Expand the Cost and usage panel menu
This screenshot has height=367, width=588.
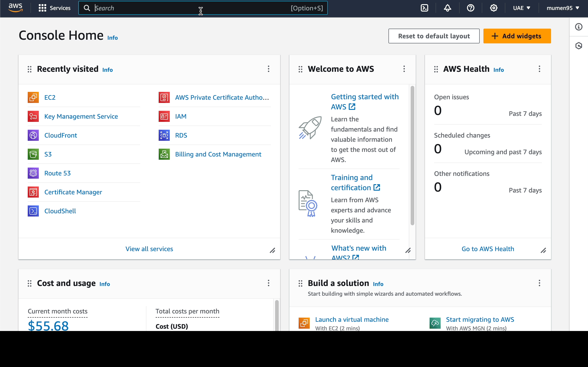tap(269, 283)
